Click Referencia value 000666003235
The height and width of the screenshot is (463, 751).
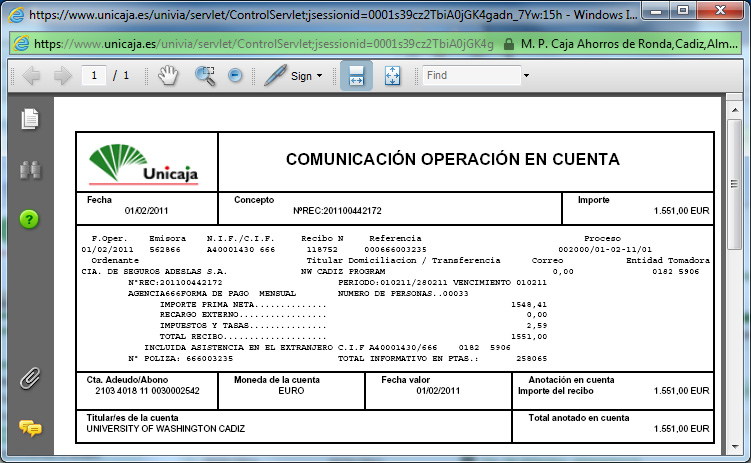(x=395, y=249)
